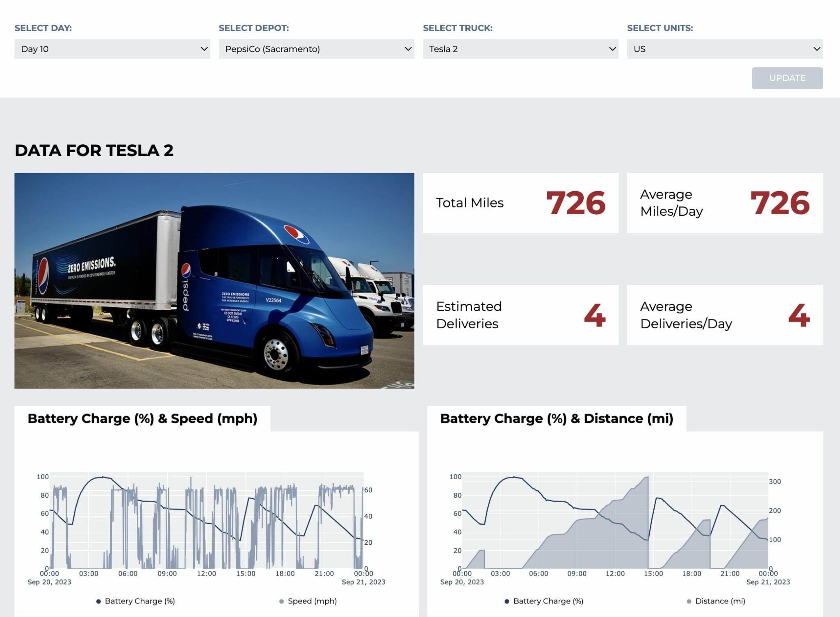Click the chevron on the US units selector
This screenshot has height=617, width=840.
coord(816,49)
